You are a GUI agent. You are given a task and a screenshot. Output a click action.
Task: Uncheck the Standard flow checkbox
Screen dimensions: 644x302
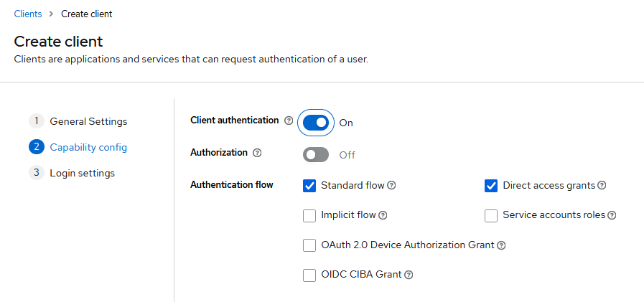pos(309,186)
